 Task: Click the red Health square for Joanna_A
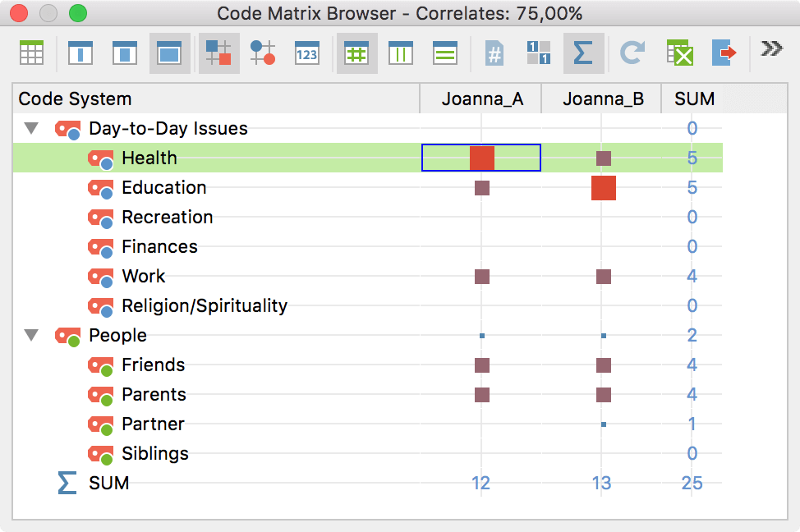tap(481, 158)
